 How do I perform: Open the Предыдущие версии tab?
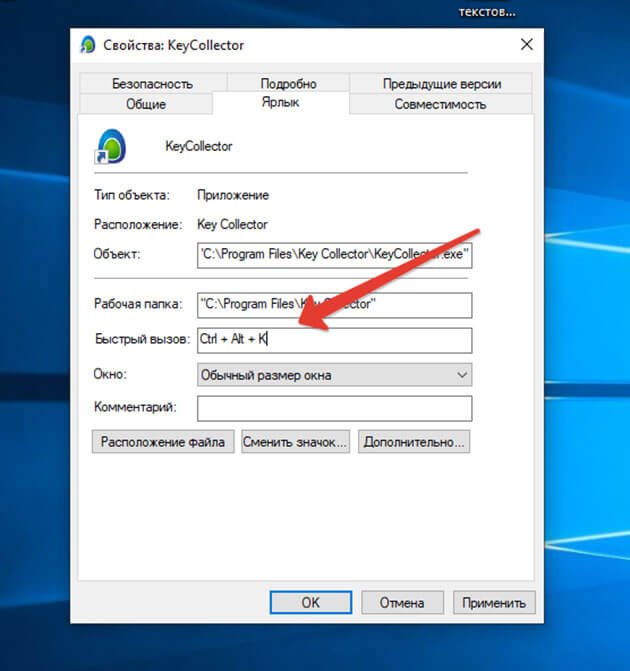(441, 83)
